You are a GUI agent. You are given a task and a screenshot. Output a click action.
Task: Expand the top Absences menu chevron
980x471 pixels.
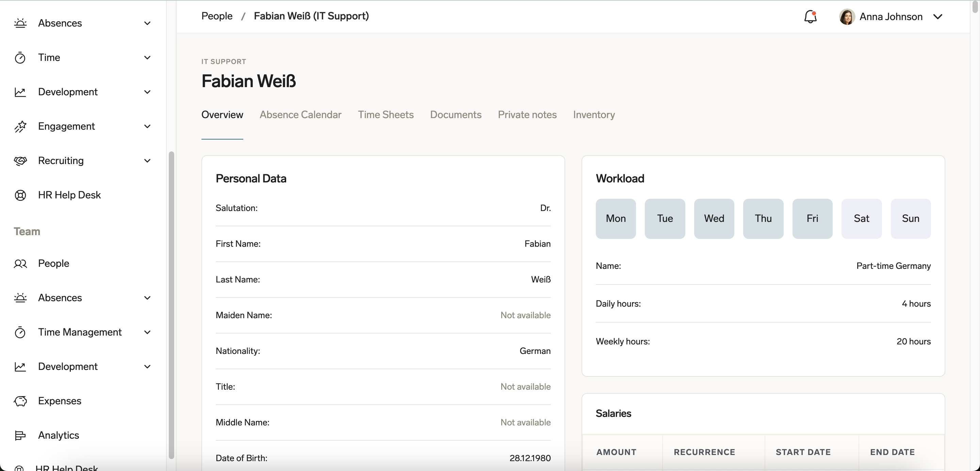click(x=147, y=23)
